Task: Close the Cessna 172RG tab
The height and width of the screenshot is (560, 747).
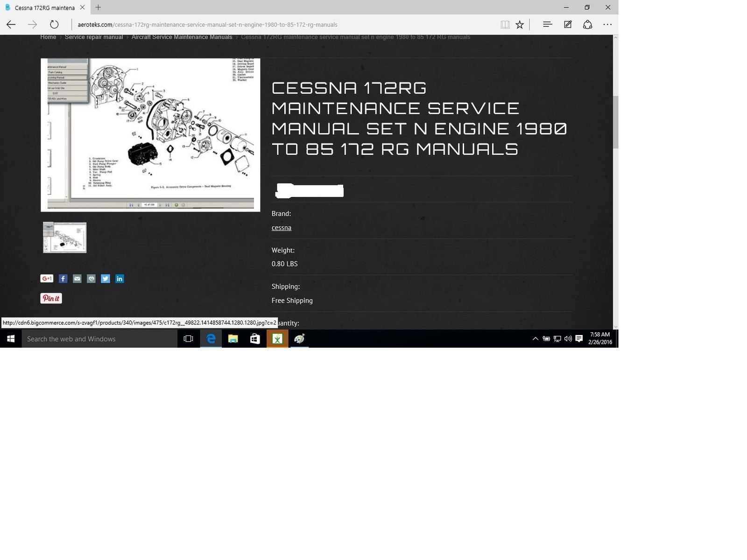Action: (x=83, y=7)
